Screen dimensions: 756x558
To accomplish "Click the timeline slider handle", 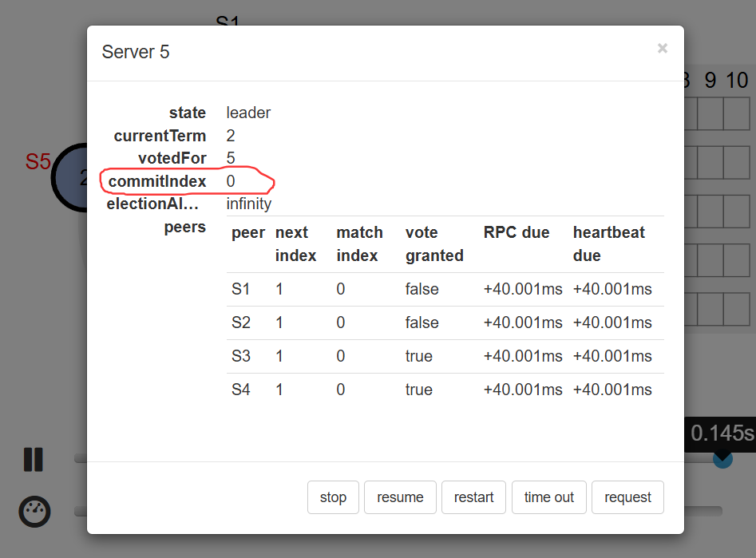I will point(722,459).
